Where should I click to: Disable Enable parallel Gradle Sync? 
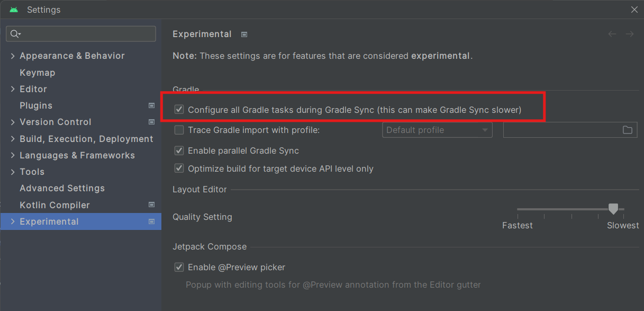click(x=179, y=150)
